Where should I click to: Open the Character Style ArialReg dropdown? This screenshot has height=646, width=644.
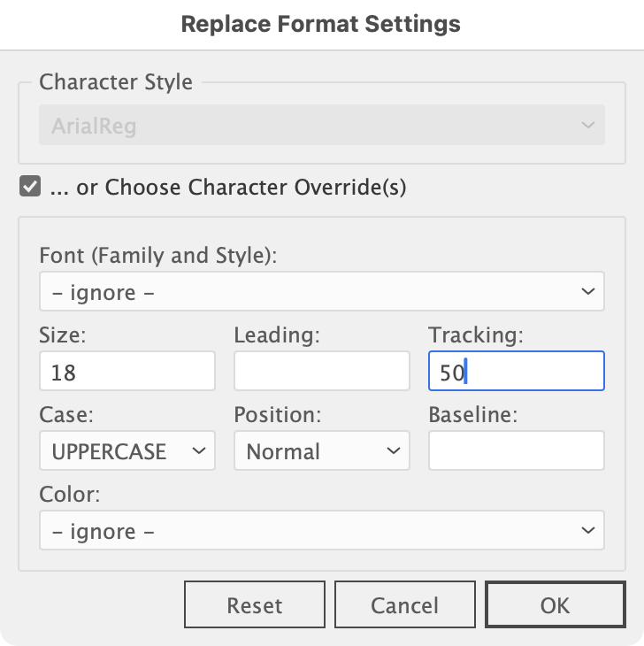pos(321,126)
